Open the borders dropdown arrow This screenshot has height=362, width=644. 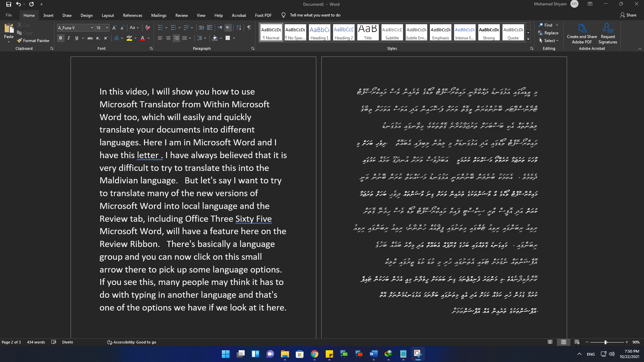[234, 38]
